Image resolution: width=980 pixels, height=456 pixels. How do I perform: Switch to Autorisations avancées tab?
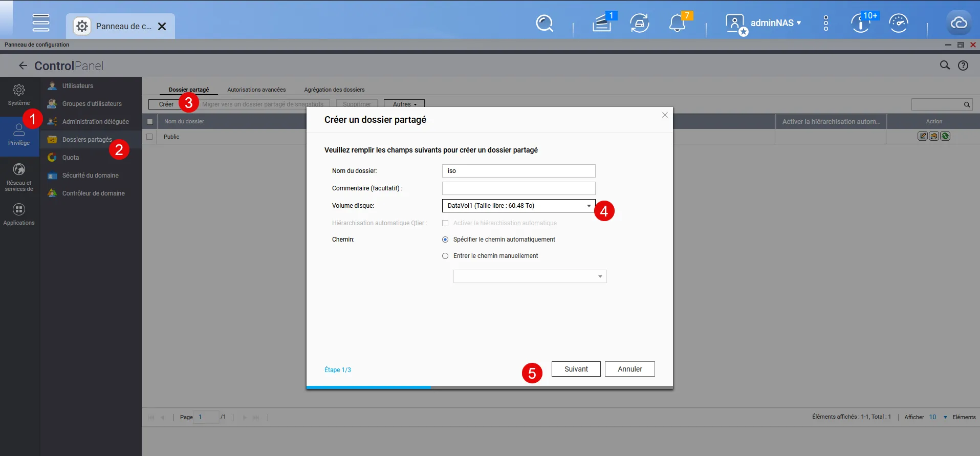pos(256,90)
